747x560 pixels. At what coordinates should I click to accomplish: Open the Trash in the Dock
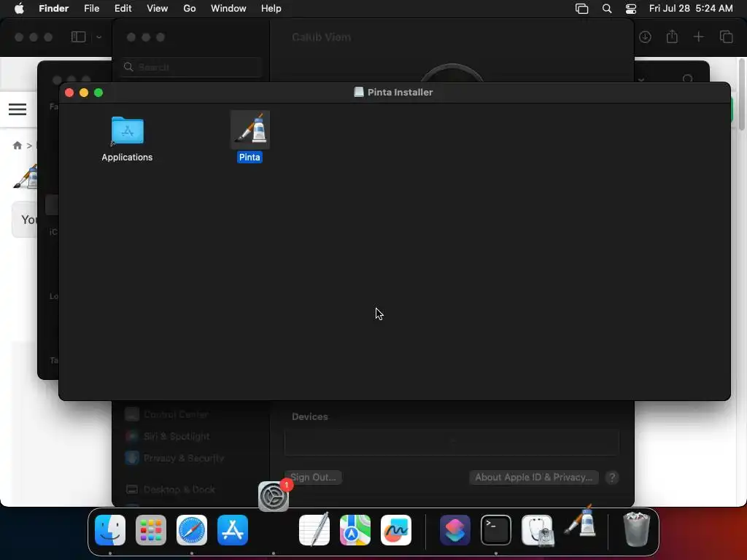pyautogui.click(x=636, y=529)
